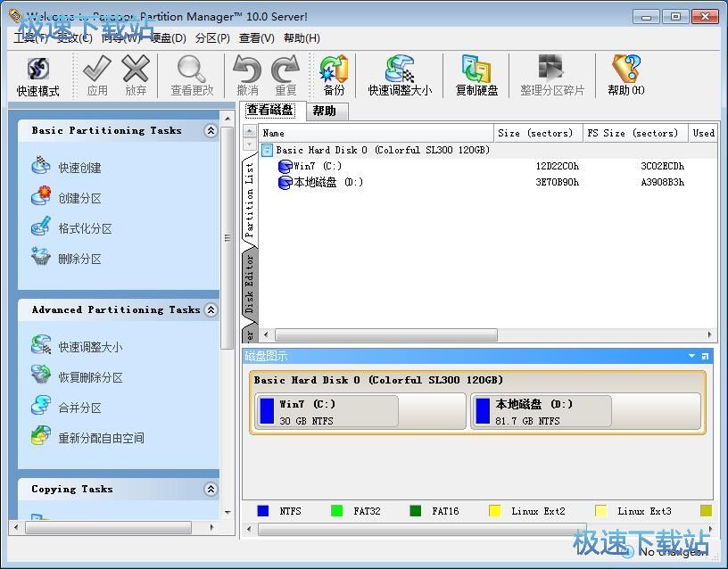Viewport: 728px width, 569px height.
Task: Click the left sidebar scroll up arrow
Action: click(227, 119)
